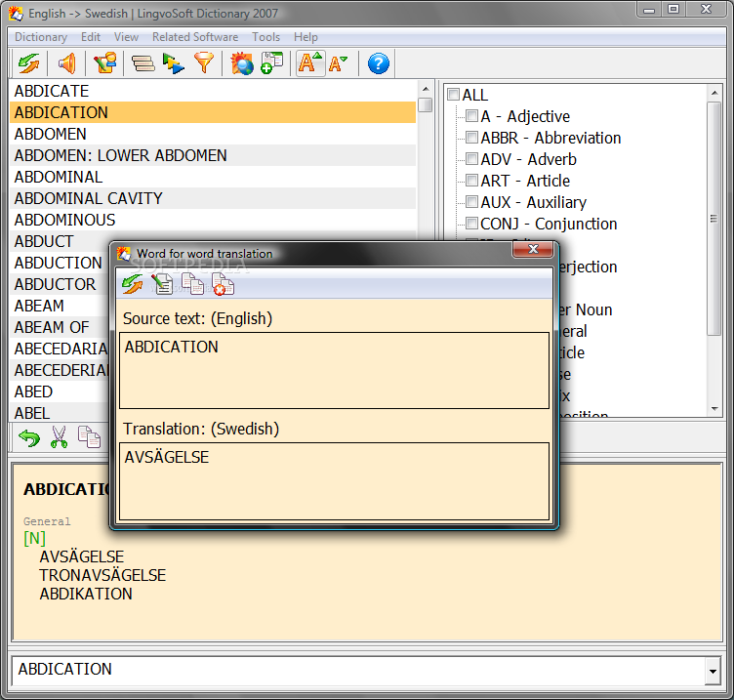Check the ART - Article checkbox
Image resolution: width=734 pixels, height=700 pixels.
coord(471,181)
